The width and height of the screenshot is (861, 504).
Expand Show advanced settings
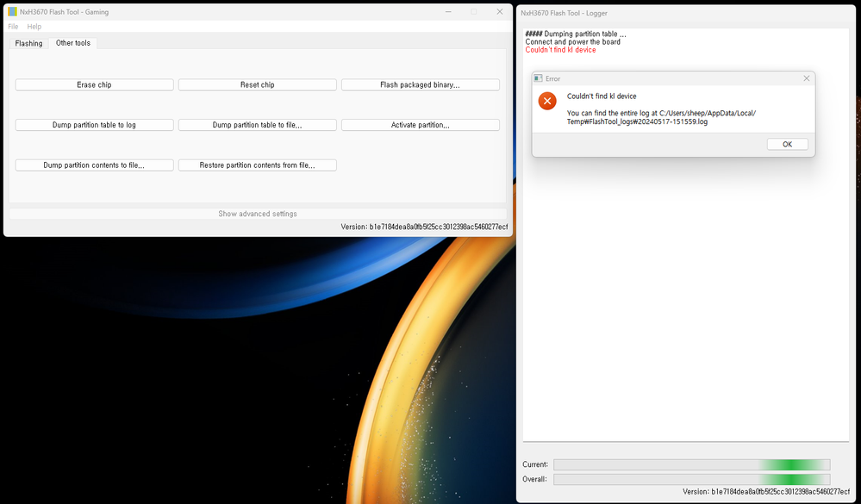[x=257, y=213]
